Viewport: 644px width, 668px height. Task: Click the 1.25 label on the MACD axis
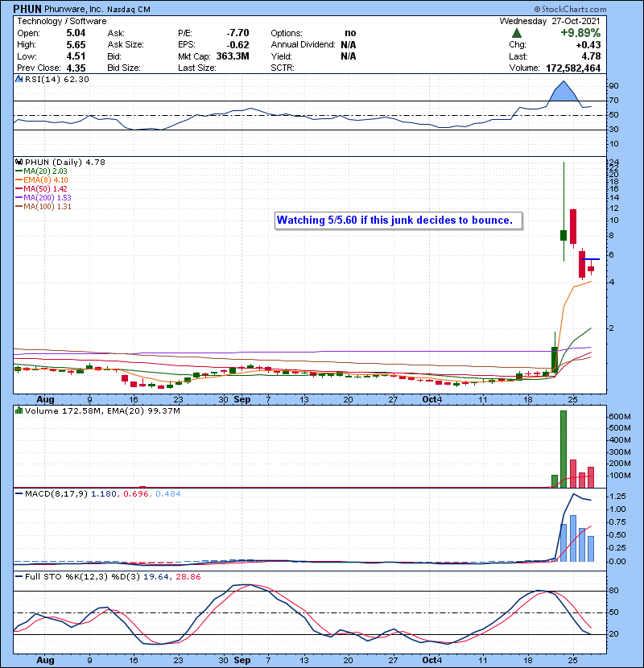point(617,497)
